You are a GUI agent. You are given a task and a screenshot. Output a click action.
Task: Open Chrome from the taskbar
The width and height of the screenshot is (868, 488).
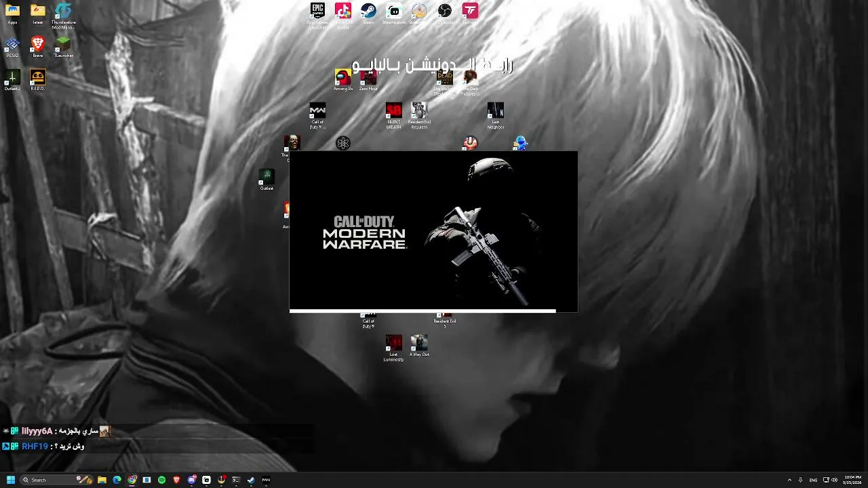coord(132,480)
